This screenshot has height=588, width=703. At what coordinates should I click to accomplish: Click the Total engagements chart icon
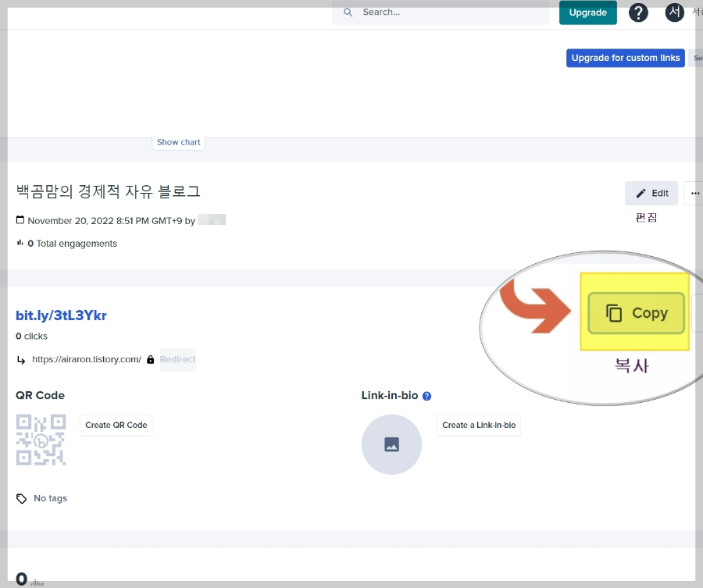pyautogui.click(x=20, y=243)
